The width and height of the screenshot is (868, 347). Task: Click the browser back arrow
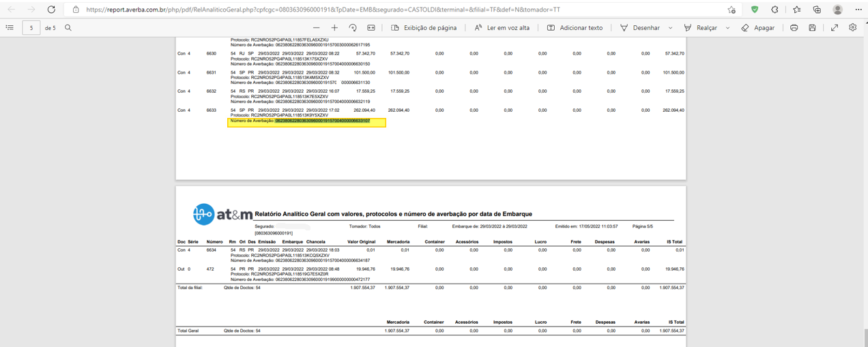11,10
